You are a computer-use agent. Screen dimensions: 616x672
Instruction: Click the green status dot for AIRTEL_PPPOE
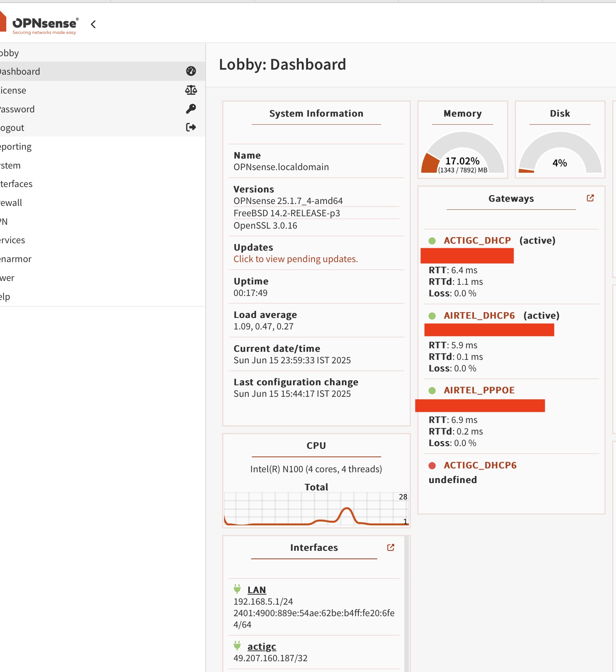[432, 391]
